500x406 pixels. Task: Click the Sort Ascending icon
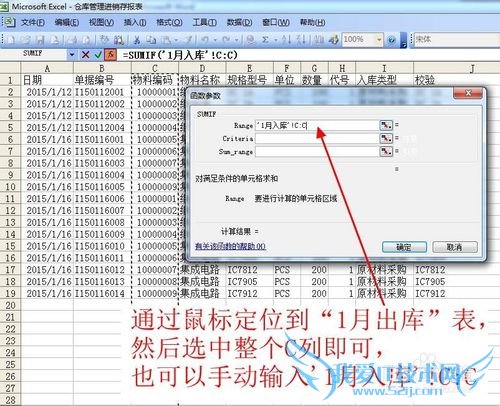tap(286, 40)
